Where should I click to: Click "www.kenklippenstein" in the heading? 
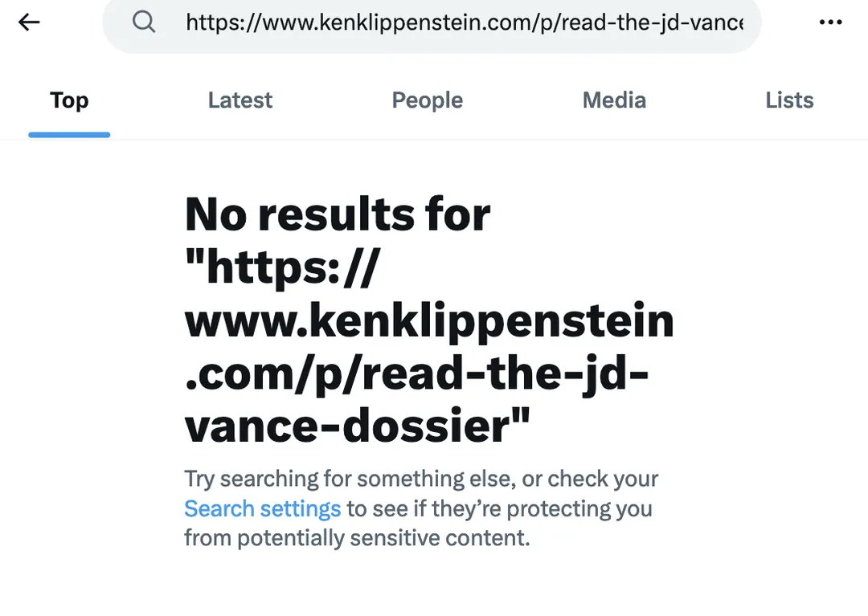tap(429, 322)
